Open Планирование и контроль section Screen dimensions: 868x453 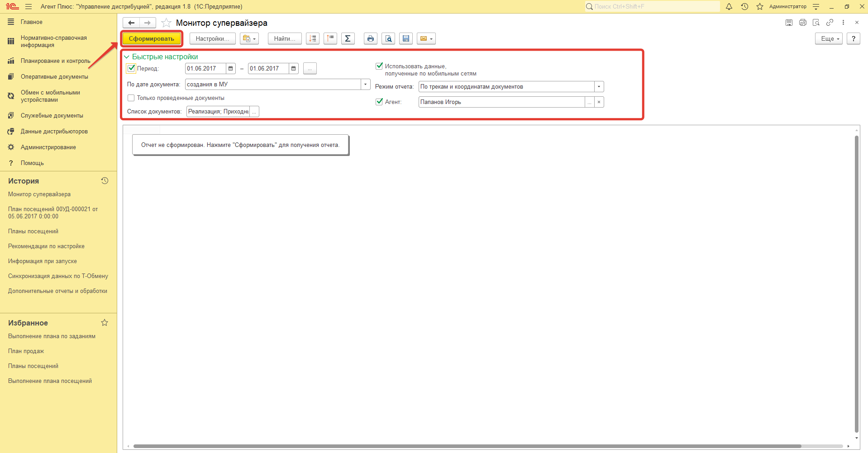tap(55, 61)
